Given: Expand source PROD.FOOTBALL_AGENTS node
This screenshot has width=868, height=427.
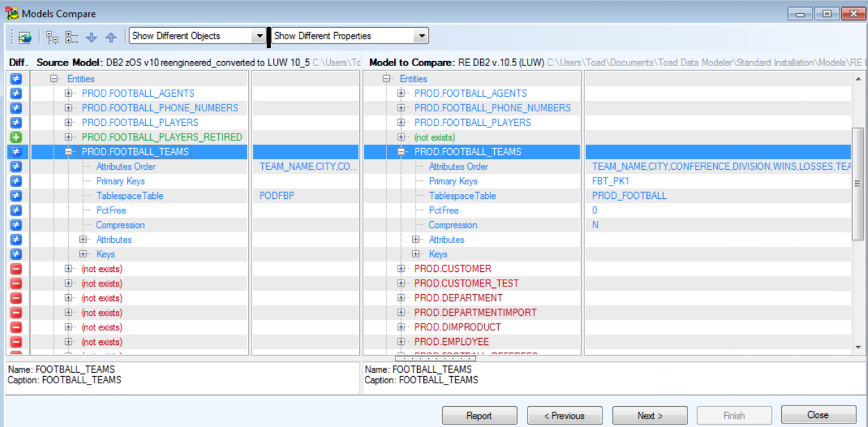Looking at the screenshot, I should tap(69, 93).
